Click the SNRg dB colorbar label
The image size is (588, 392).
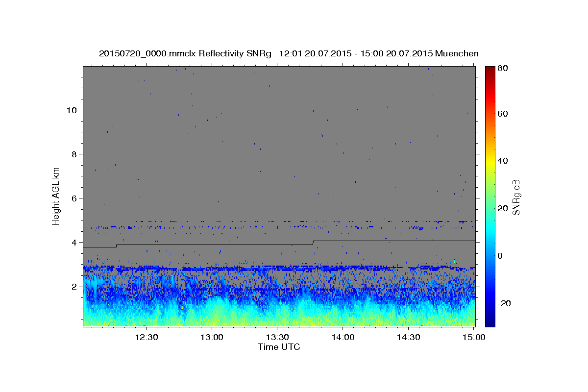click(516, 197)
